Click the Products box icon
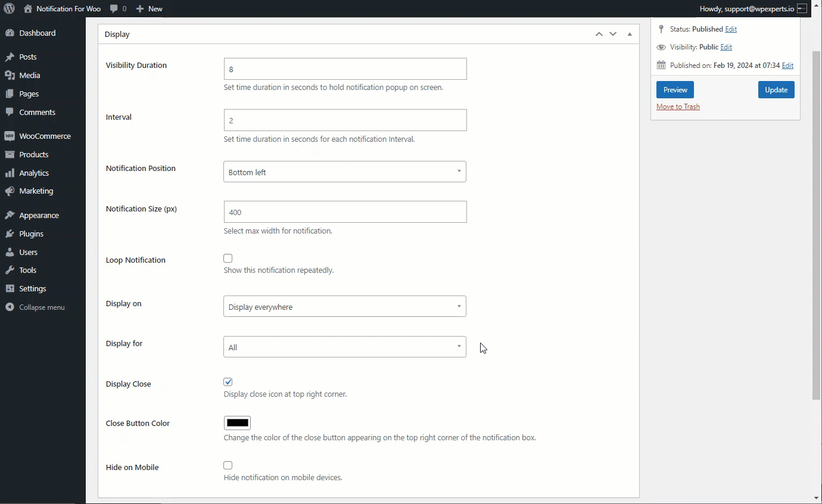Viewport: 822px width, 504px height. click(x=10, y=154)
